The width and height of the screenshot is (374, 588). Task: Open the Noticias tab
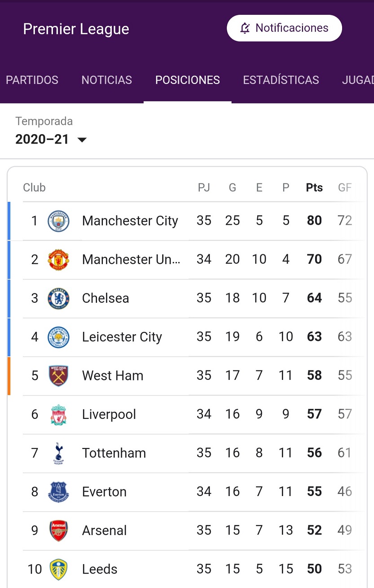click(106, 80)
